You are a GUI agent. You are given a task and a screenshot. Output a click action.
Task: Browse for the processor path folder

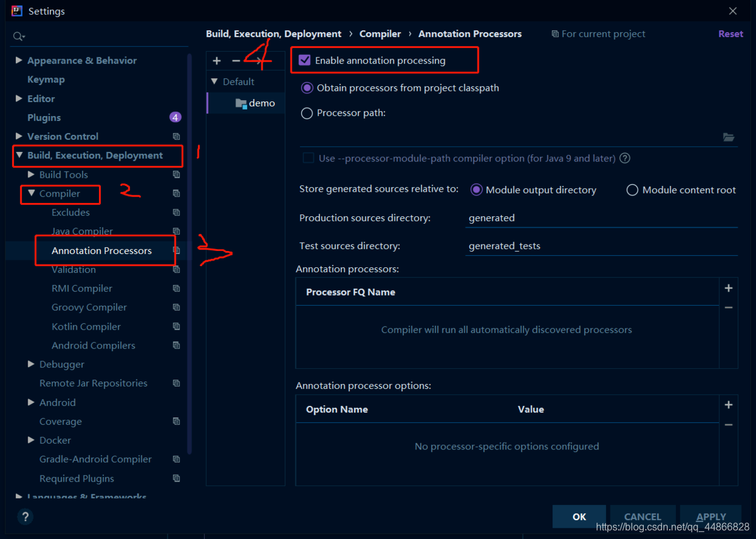pos(729,137)
